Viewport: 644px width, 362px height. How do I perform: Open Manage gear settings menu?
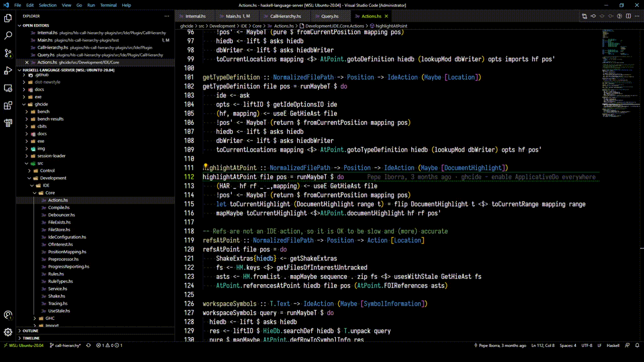[8, 332]
